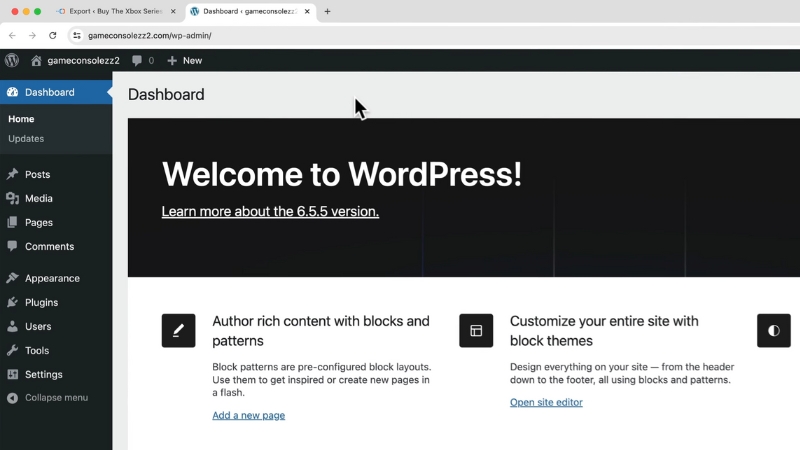This screenshot has width=800, height=450.
Task: Click the Posts pushpin icon
Action: point(12,174)
